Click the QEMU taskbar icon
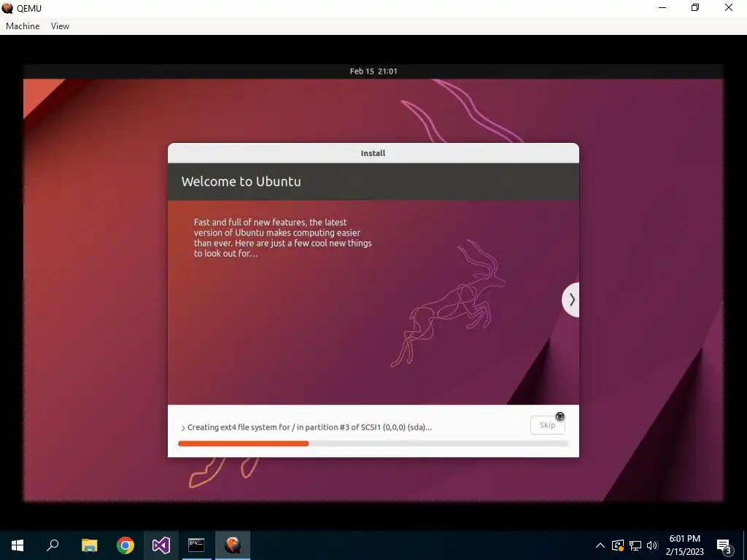The height and width of the screenshot is (560, 747). click(x=233, y=545)
